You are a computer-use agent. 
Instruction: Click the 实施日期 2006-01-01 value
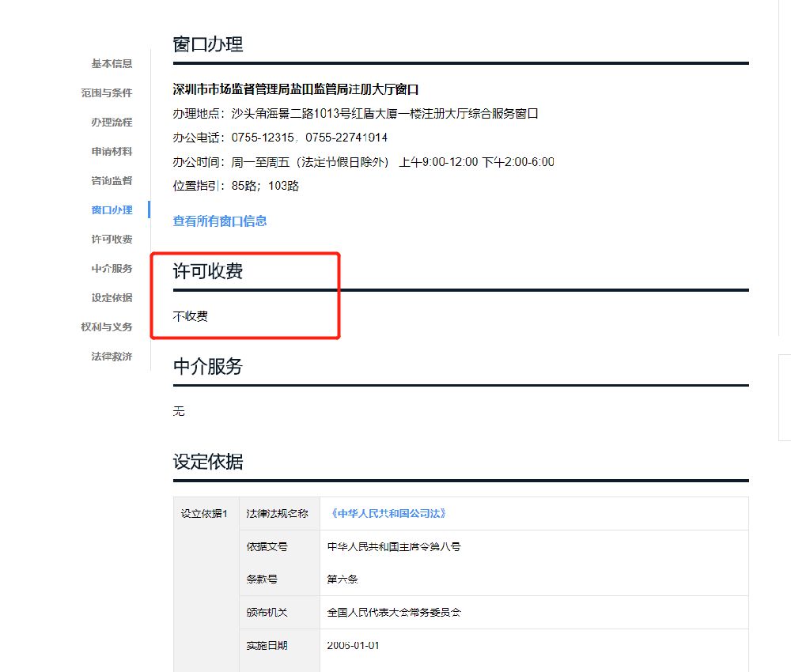[354, 645]
